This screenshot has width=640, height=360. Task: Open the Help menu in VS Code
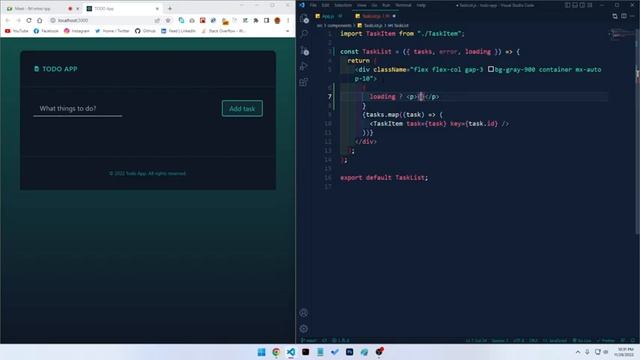point(421,5)
